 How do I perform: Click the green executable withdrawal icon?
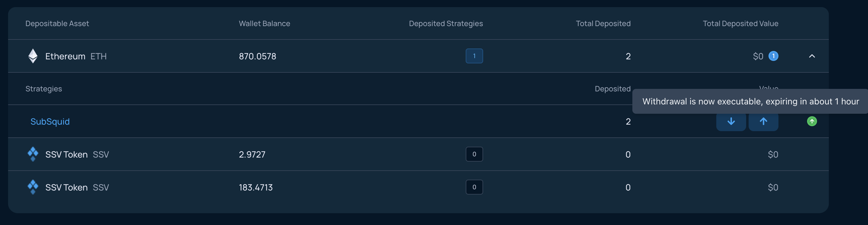[812, 121]
